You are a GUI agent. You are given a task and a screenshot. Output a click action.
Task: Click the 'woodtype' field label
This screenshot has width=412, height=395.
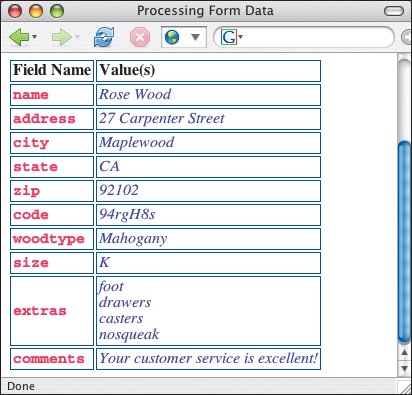pos(49,239)
